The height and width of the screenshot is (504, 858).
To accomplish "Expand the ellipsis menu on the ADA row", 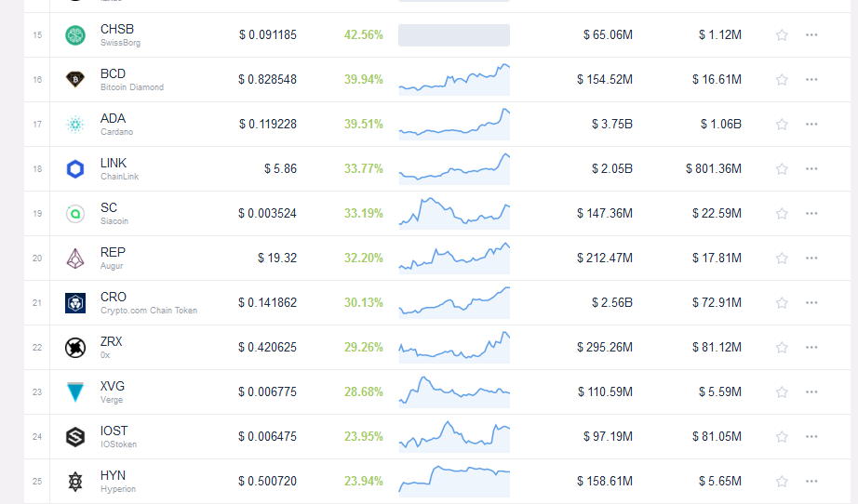I will click(x=811, y=125).
